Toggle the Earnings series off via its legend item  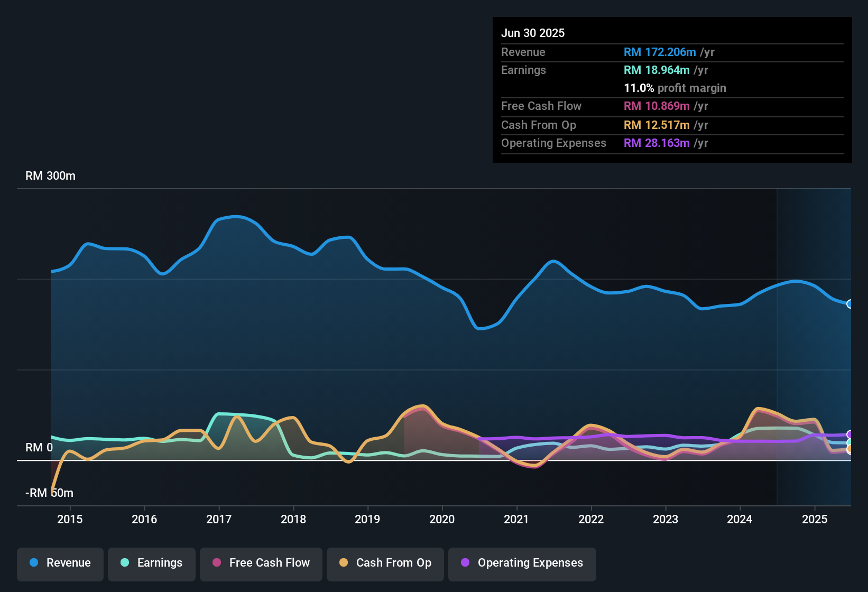(151, 563)
